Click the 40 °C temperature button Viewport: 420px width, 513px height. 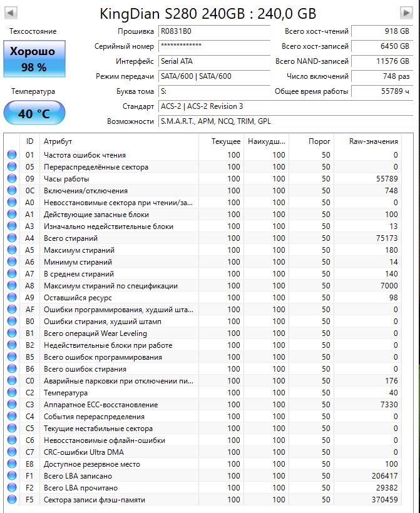pos(34,113)
